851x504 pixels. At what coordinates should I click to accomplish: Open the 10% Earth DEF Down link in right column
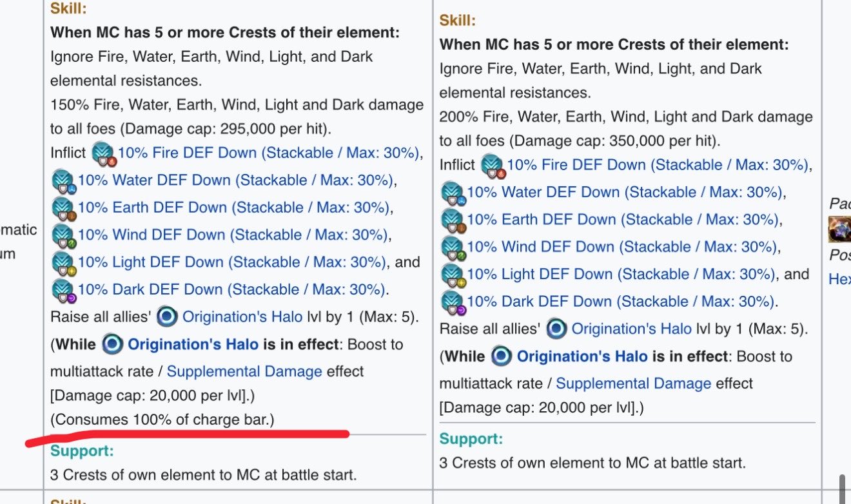[x=623, y=219]
